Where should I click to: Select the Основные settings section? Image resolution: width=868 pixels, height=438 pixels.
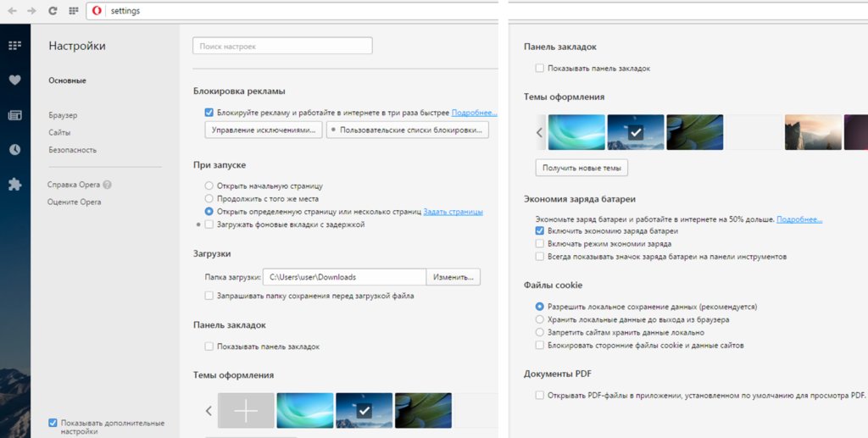[67, 80]
